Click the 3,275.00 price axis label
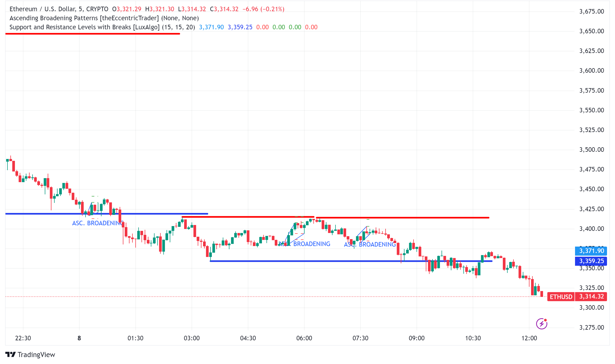The height and width of the screenshot is (364, 615). pos(592,328)
